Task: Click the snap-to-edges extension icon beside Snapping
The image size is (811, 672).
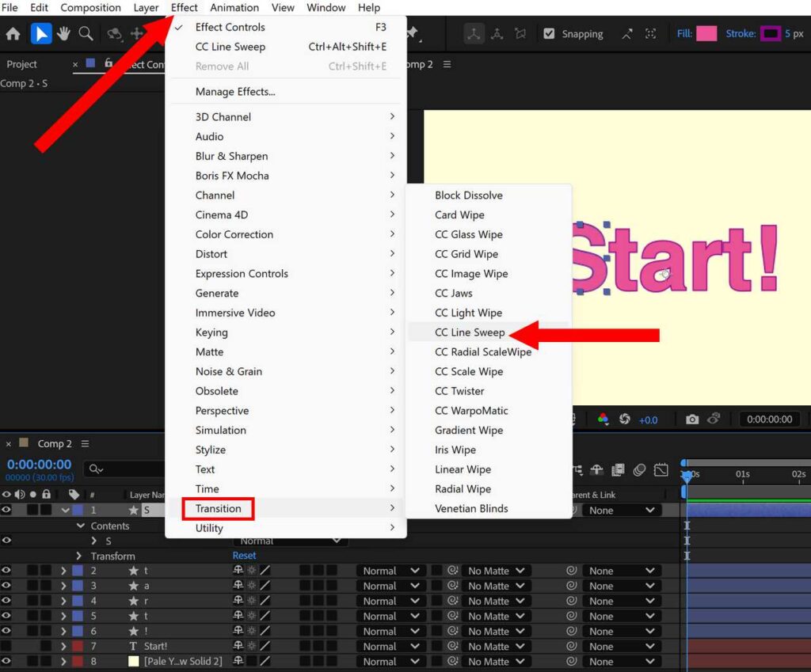Action: click(627, 34)
